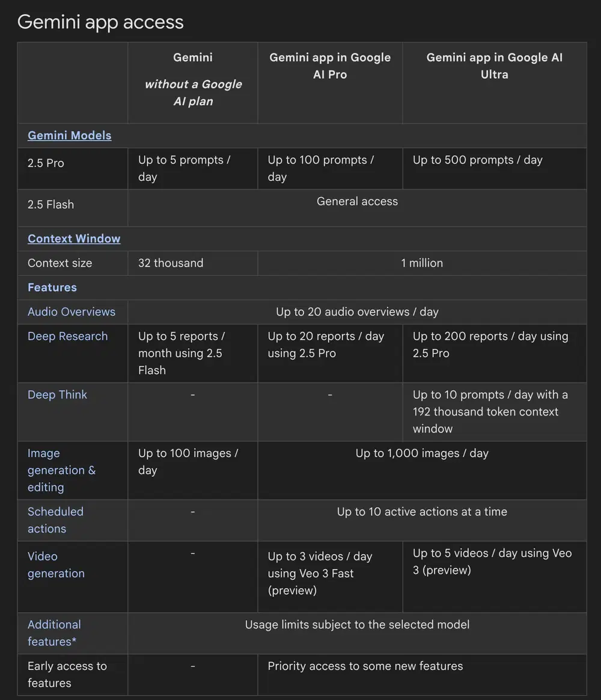Open the Context Window link
The width and height of the screenshot is (601, 700).
click(74, 238)
